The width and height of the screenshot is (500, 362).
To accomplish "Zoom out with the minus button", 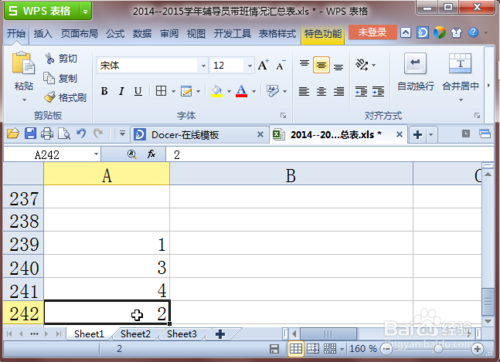I will [x=386, y=349].
